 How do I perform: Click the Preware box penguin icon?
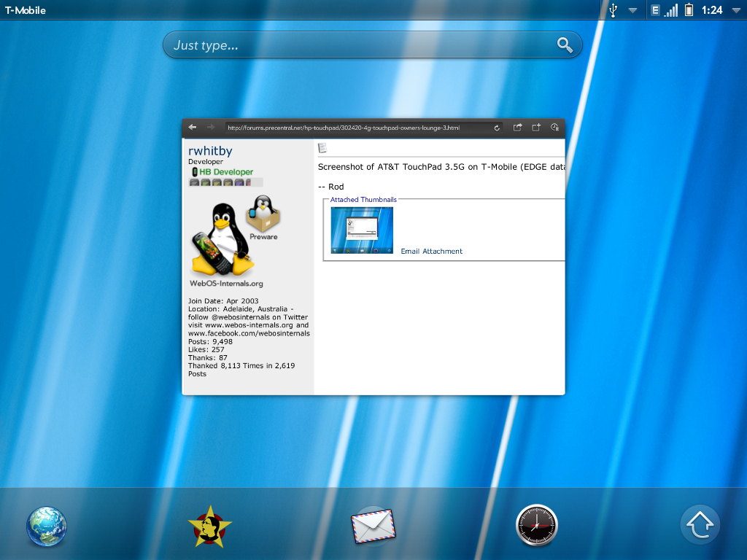click(x=263, y=213)
